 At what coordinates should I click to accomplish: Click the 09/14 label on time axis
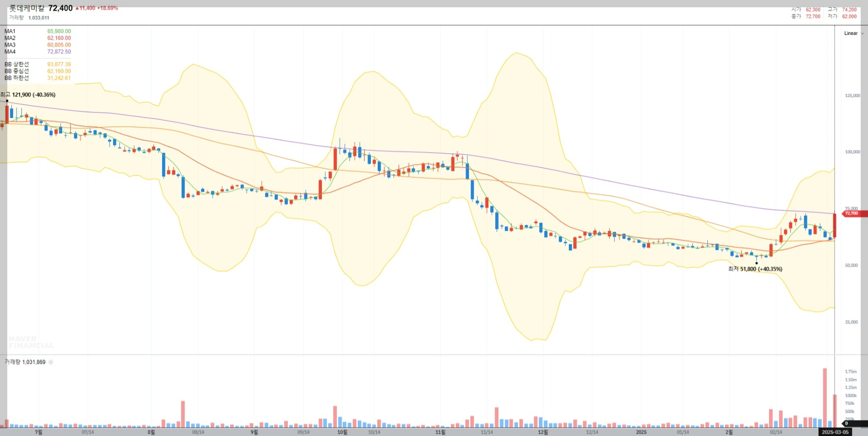point(303,432)
